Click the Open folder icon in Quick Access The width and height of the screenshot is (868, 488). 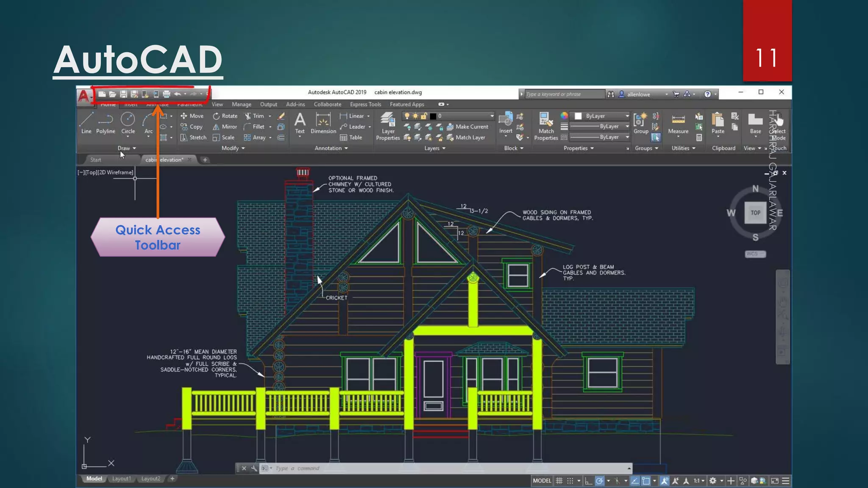pos(112,94)
